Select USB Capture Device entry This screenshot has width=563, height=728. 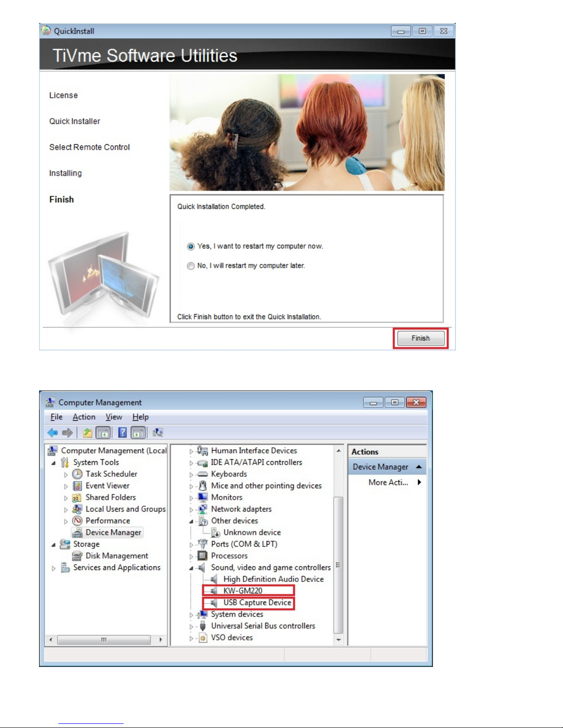pos(257,603)
